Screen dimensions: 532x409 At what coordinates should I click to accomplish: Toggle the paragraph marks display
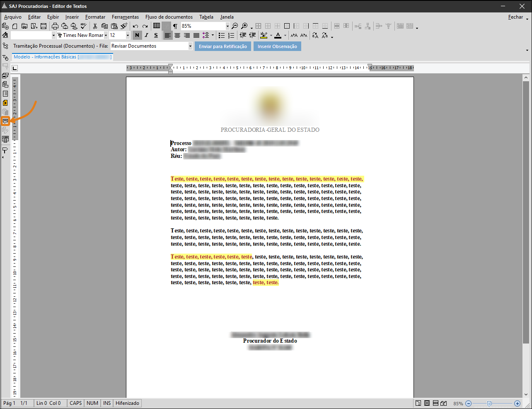click(x=175, y=26)
